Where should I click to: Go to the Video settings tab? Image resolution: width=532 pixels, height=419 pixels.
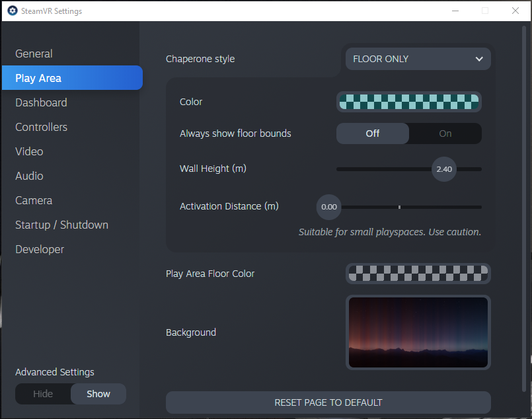[x=29, y=151]
